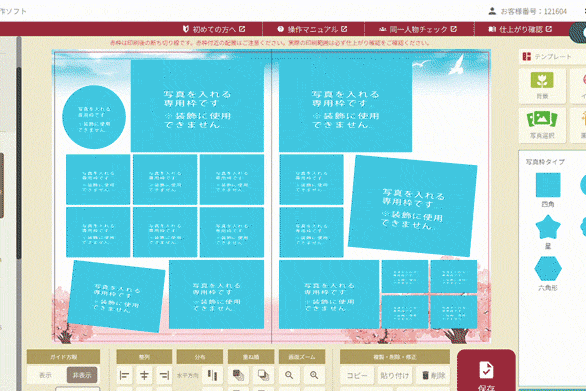Click the align horizontal center icon

(x=144, y=375)
